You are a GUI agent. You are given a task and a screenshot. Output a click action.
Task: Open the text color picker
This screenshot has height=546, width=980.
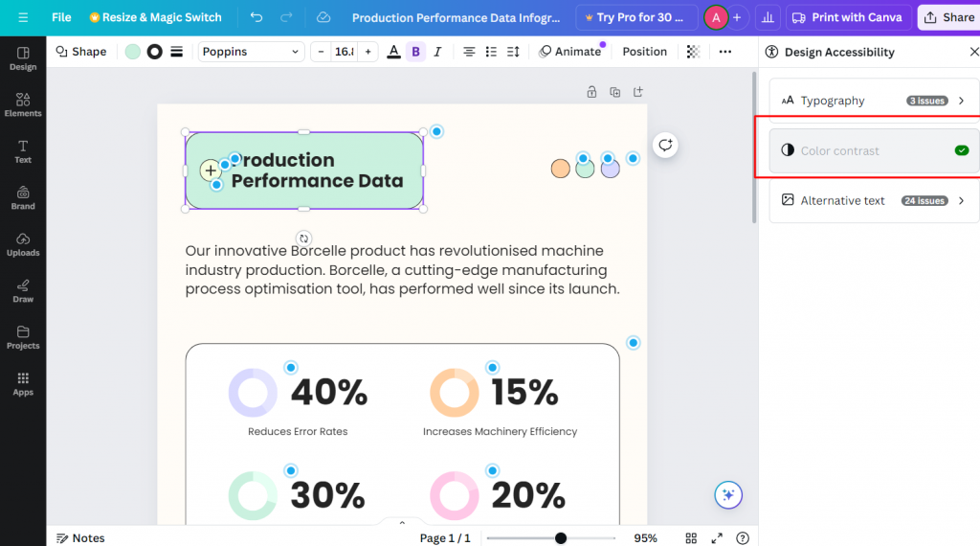tap(393, 52)
